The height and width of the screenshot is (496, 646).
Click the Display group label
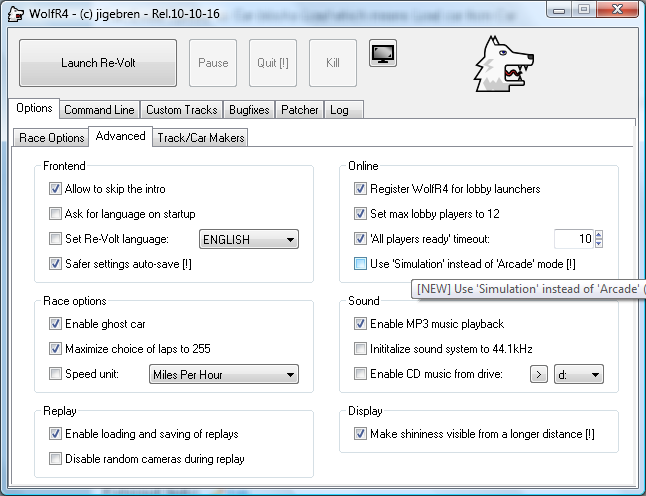tap(365, 411)
